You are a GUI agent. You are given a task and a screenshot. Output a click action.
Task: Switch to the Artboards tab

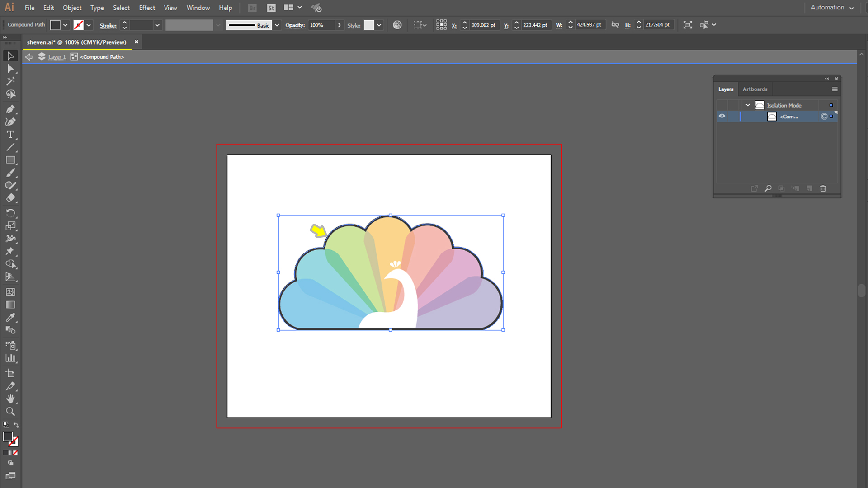[755, 89]
